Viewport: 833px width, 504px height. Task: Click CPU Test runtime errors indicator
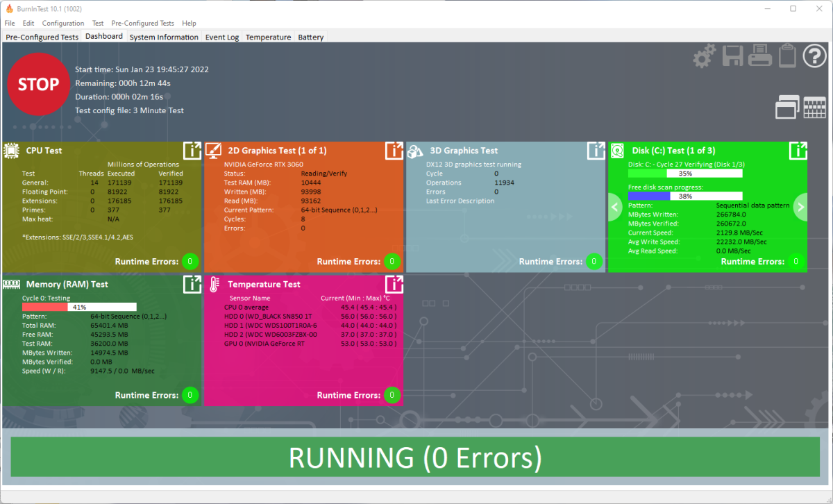click(190, 262)
